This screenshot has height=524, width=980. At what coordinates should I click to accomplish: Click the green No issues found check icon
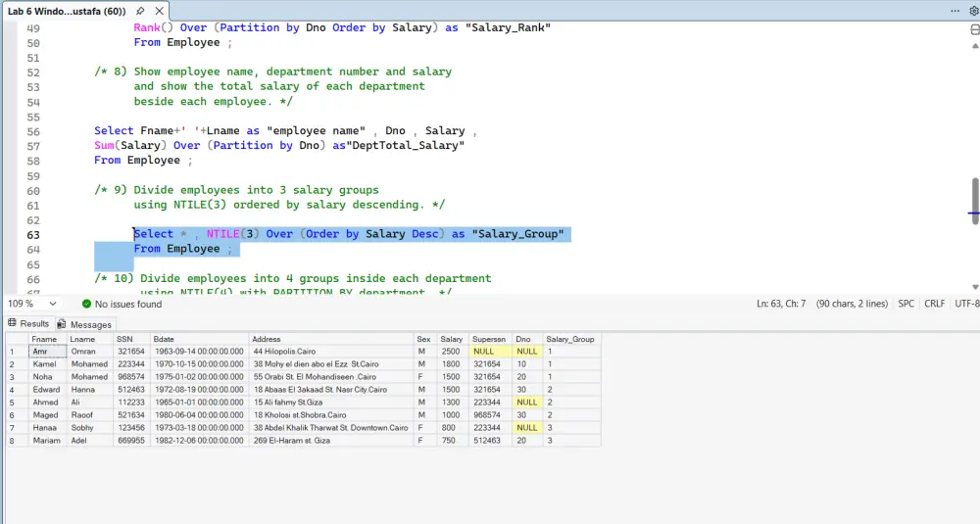(x=86, y=304)
